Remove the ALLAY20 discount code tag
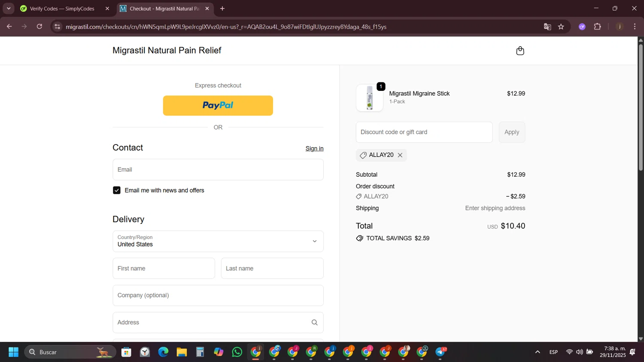 400,155
